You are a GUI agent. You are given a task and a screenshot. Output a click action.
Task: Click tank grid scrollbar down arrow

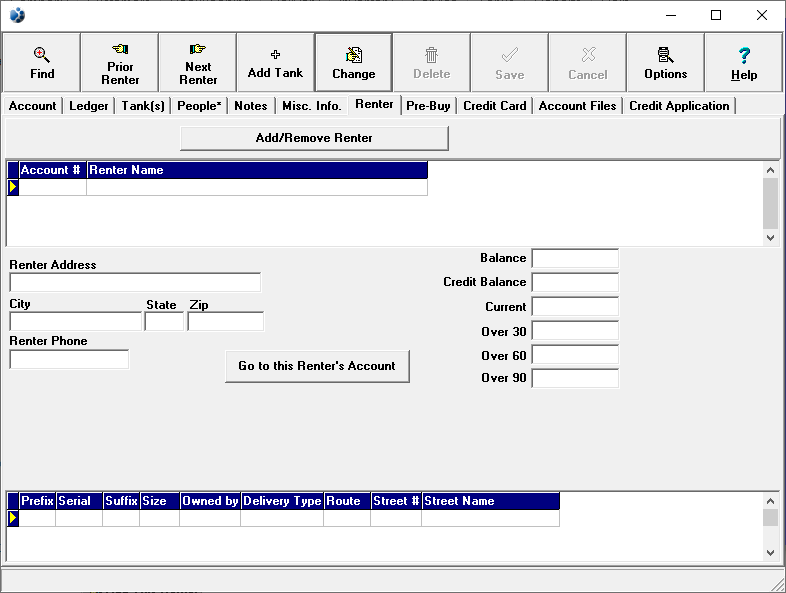770,552
